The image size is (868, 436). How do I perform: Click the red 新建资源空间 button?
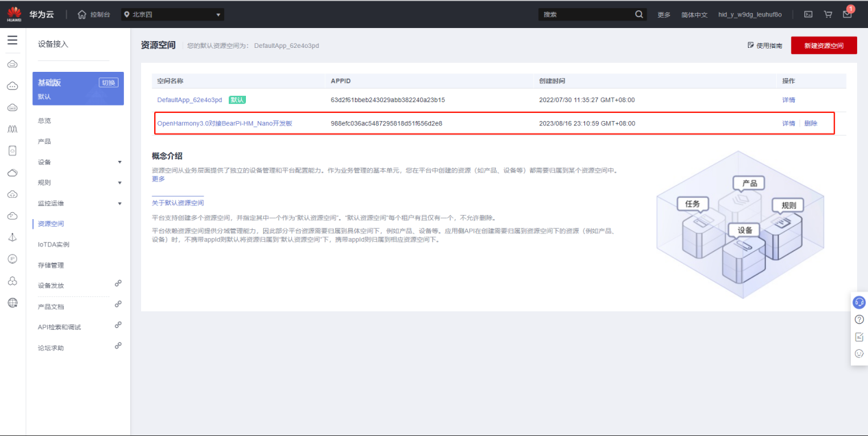point(823,45)
